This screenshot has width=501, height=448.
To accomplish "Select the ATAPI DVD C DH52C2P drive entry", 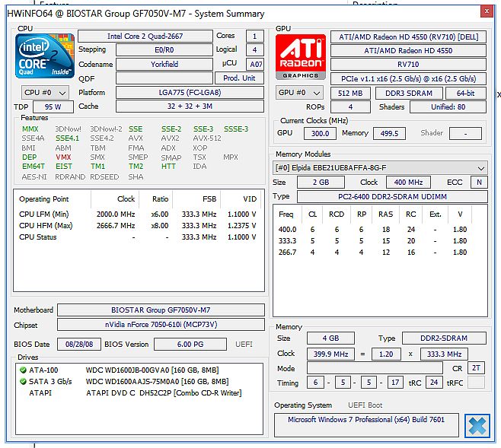I will [x=162, y=392].
